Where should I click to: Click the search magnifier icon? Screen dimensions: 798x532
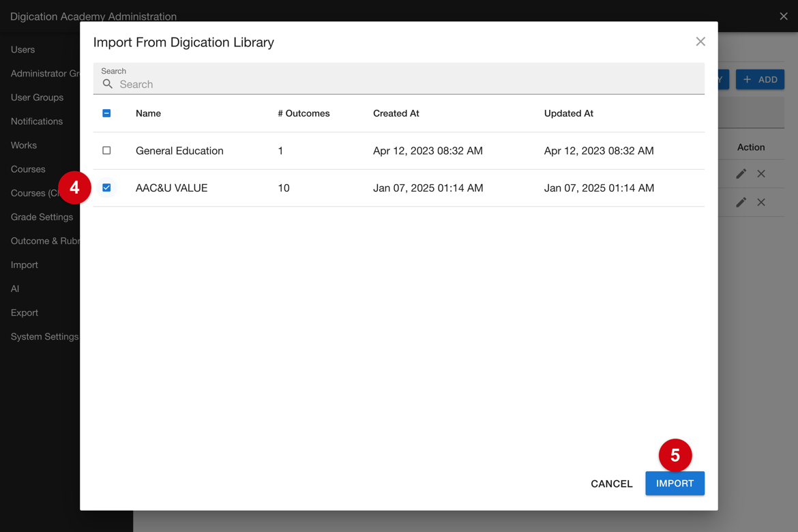[x=107, y=84]
